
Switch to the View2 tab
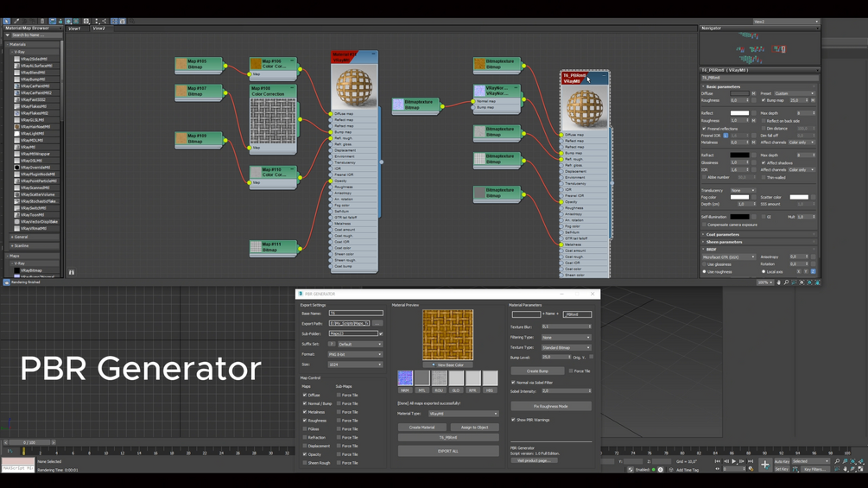pyautogui.click(x=98, y=29)
